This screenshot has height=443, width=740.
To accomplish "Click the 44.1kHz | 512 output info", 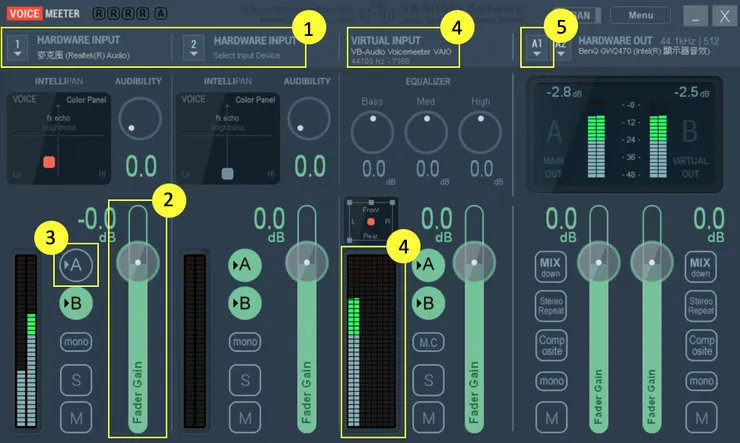I will [x=690, y=41].
